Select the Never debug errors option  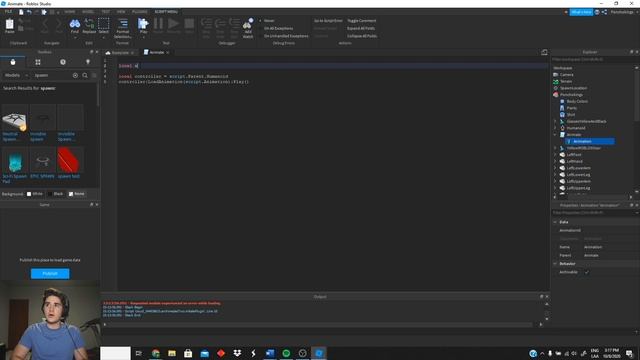(x=267, y=20)
